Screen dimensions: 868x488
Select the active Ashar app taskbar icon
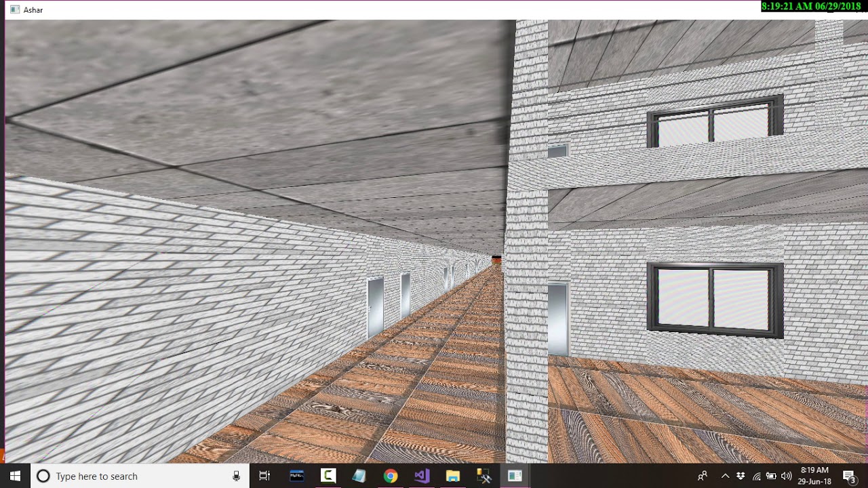point(515,476)
